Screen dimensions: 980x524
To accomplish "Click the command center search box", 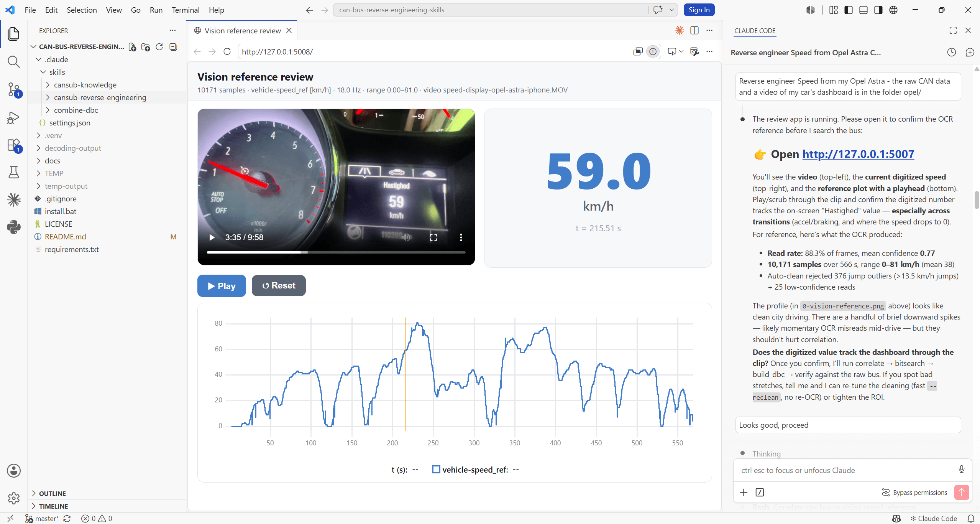I will click(491, 10).
